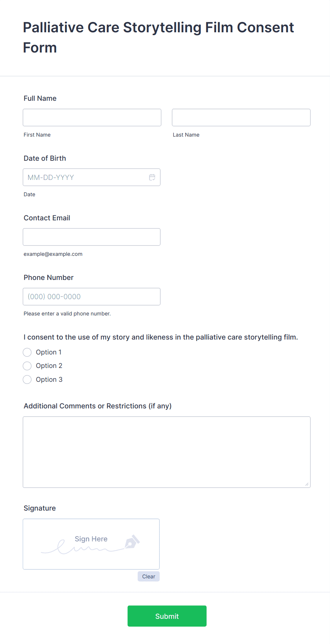This screenshot has height=644, width=330.
Task: Click the Signature field label
Action: click(x=40, y=508)
